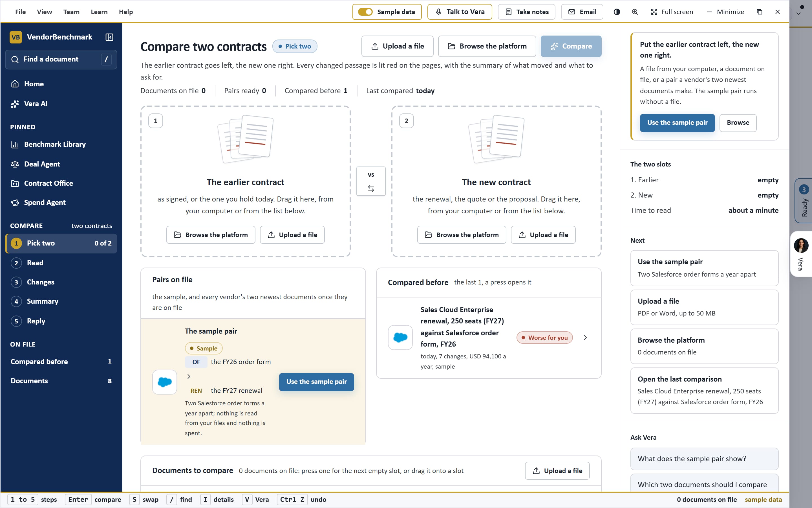Go to step 4 Summary
The image size is (812, 508).
61,301
